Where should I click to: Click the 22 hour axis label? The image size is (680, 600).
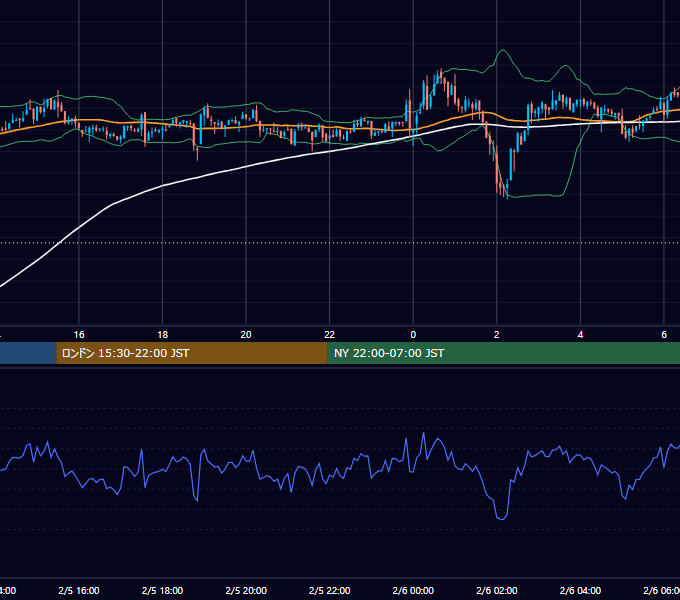[x=330, y=335]
